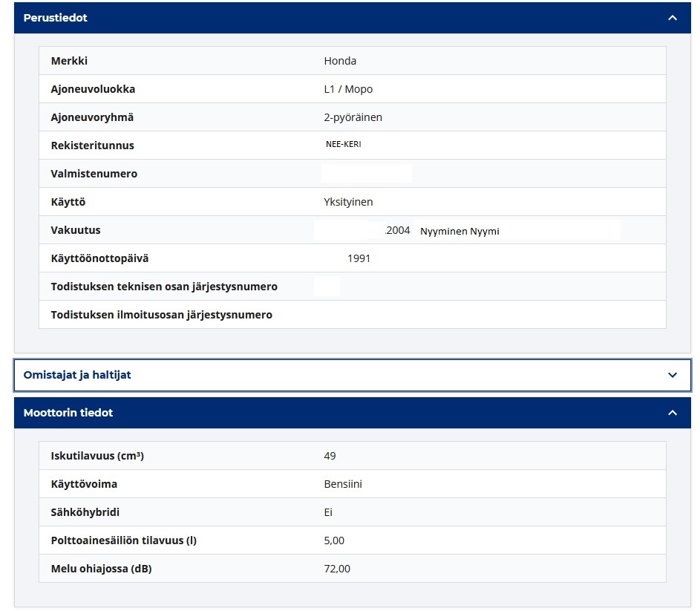This screenshot has height=611, width=700.
Task: Open the Omistajat ja haltijat section title
Action: (77, 375)
